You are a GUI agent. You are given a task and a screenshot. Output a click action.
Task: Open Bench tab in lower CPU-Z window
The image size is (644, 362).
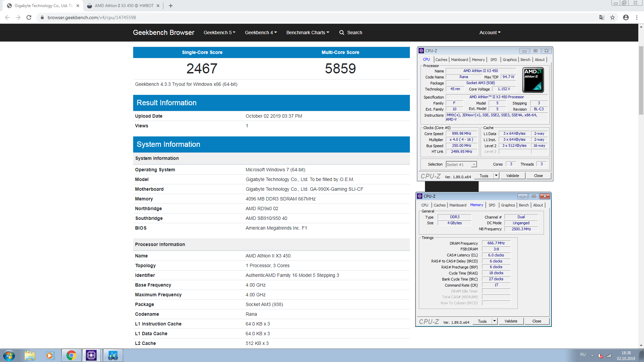[524, 205]
